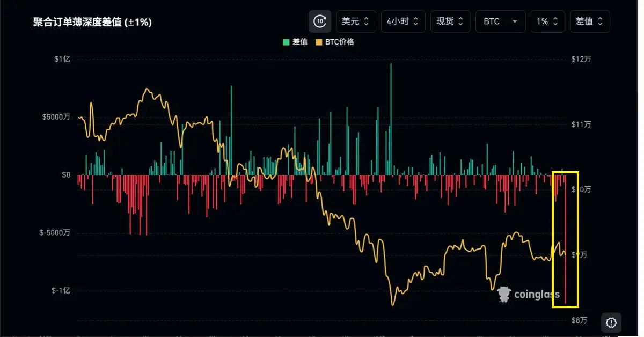This screenshot has width=644, height=337.
Task: Open the 美元 currency dropdown
Action: tap(355, 21)
